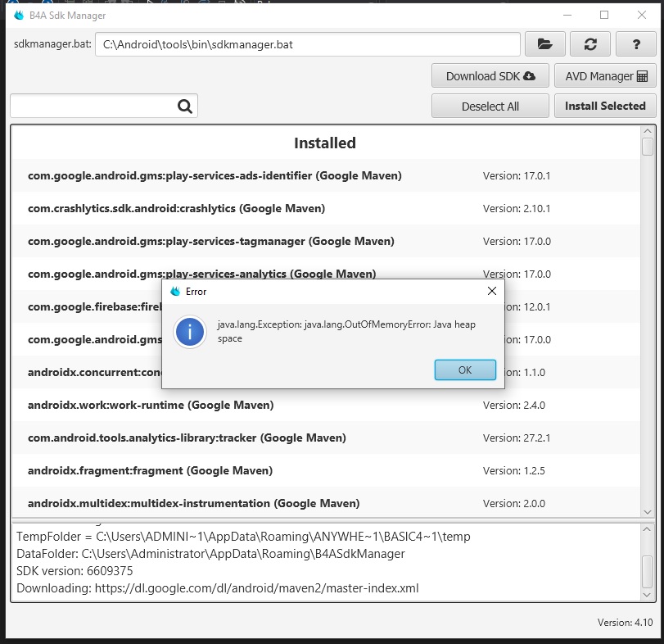Click the B4A flame icon in title bar

19,16
